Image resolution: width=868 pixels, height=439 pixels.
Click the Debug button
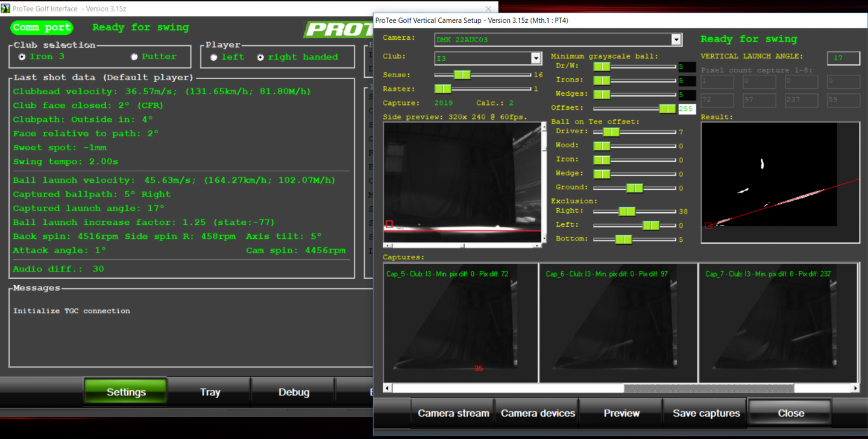pyautogui.click(x=294, y=392)
